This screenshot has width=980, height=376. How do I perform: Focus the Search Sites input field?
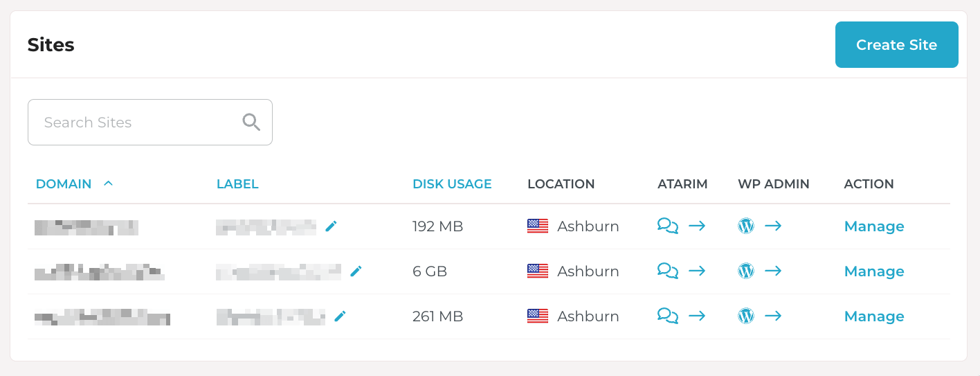point(150,123)
